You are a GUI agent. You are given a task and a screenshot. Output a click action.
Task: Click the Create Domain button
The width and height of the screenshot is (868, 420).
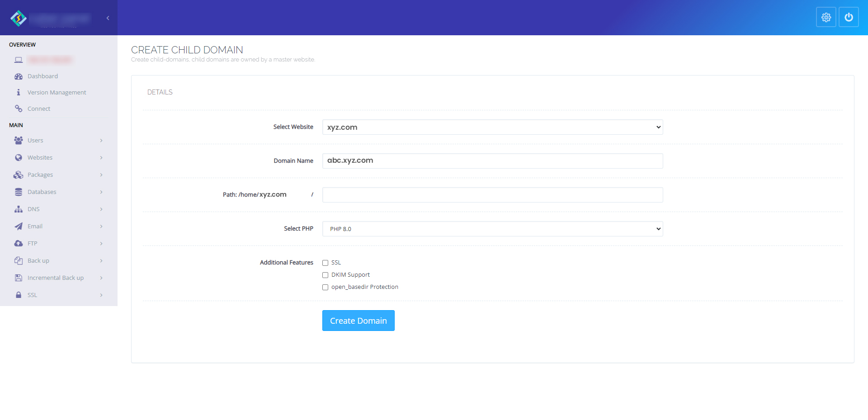pyautogui.click(x=358, y=321)
